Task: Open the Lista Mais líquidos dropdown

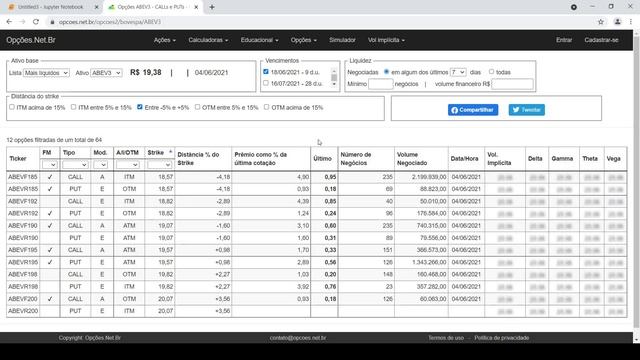Action: (46, 73)
